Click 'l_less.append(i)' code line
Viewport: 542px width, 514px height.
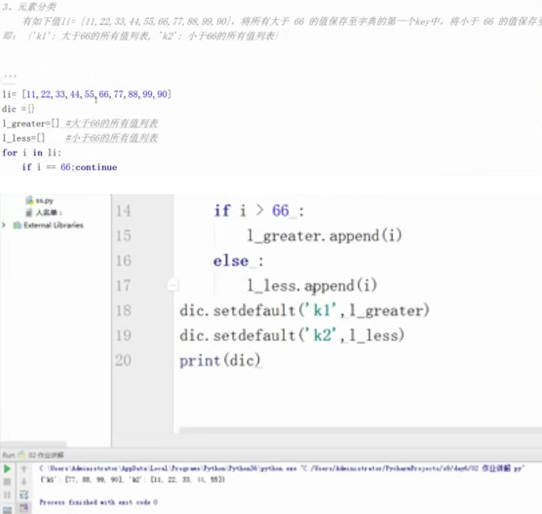pyautogui.click(x=312, y=286)
